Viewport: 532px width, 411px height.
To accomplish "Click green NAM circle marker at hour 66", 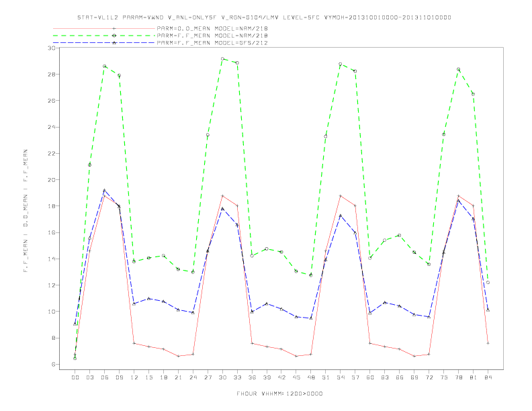I will pyautogui.click(x=400, y=235).
